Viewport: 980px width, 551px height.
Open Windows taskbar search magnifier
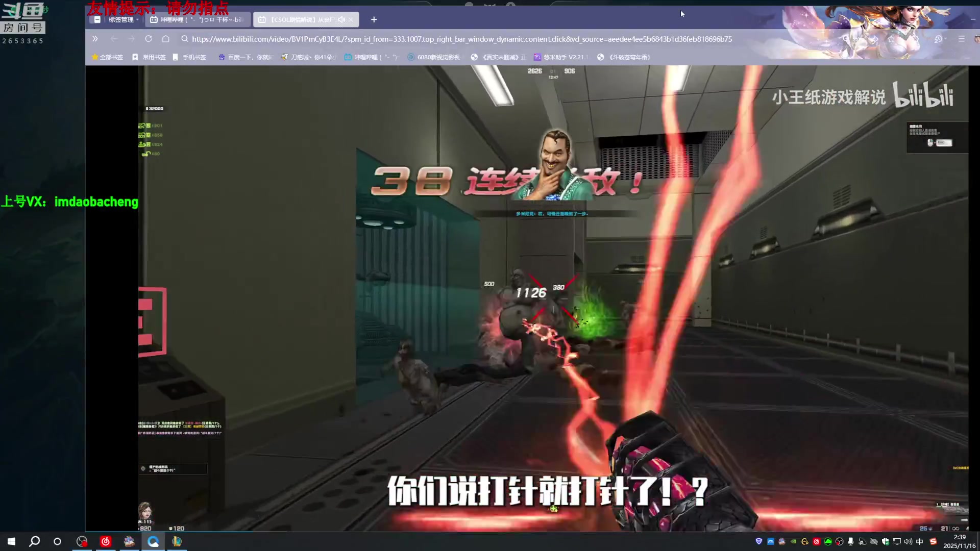[34, 541]
